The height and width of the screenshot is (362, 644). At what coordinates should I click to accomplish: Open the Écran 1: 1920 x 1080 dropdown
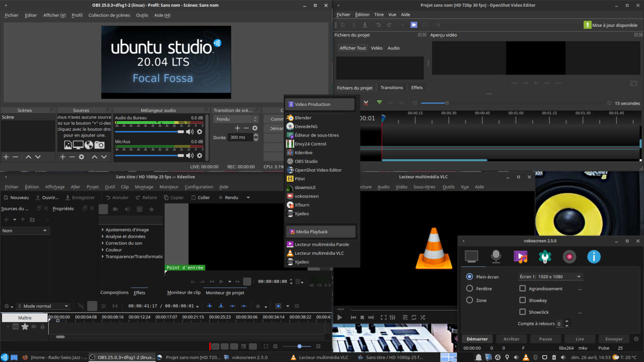click(x=550, y=277)
